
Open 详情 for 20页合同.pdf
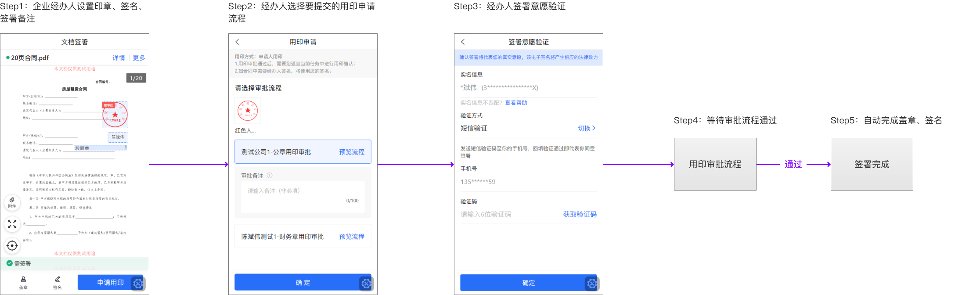tap(119, 58)
